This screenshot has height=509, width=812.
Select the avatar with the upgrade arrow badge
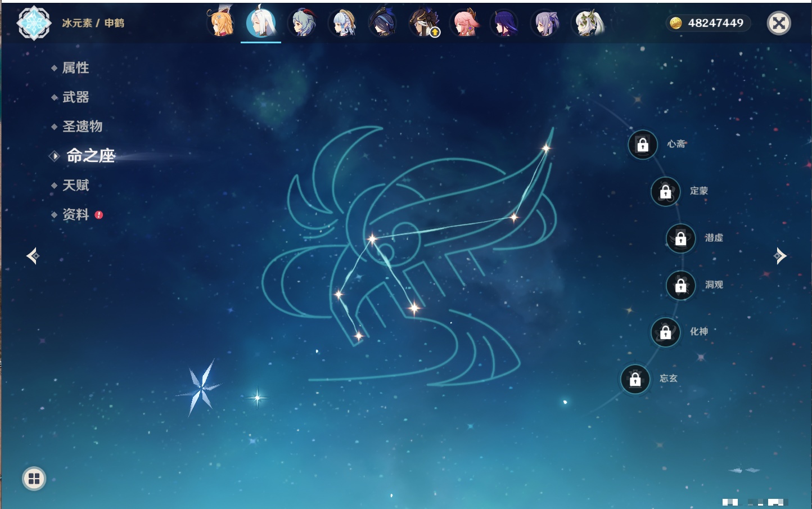pyautogui.click(x=425, y=24)
